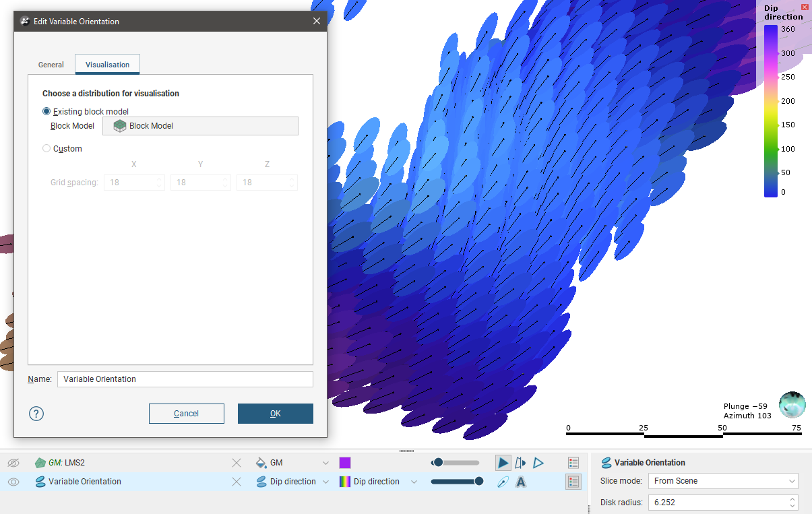This screenshot has width=812, height=514.
Task: Click the outlined triangle icon for LMS2
Action: point(538,463)
